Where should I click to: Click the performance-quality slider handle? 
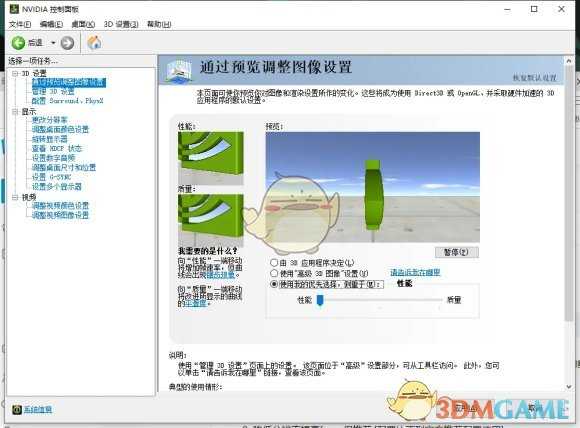320,300
